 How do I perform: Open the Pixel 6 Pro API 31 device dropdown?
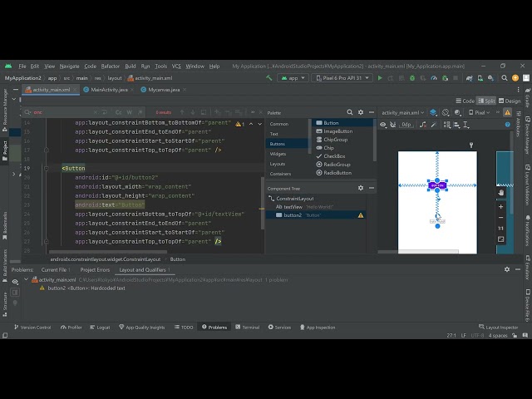342,78
